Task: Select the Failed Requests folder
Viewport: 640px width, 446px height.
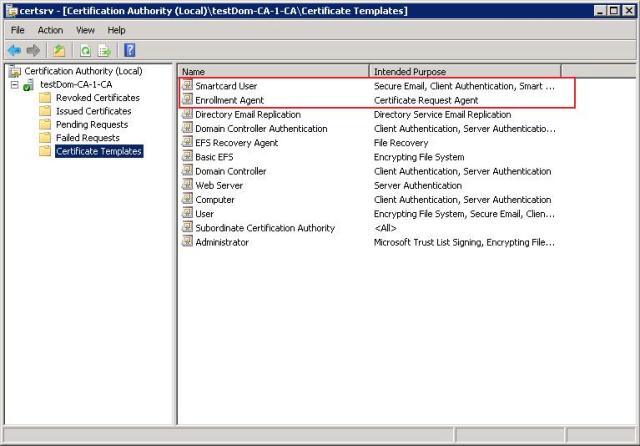Action: point(87,137)
